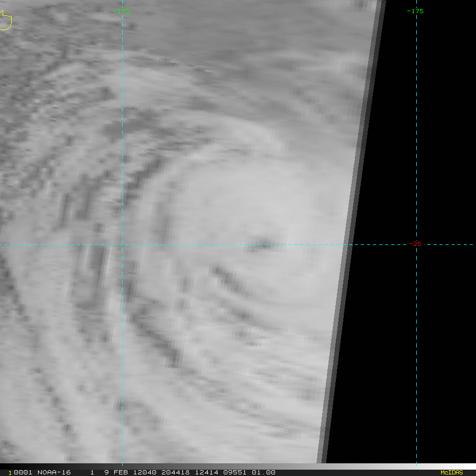Select the yellow frame number 1 indicator
The image size is (476, 476).
coord(10,473)
